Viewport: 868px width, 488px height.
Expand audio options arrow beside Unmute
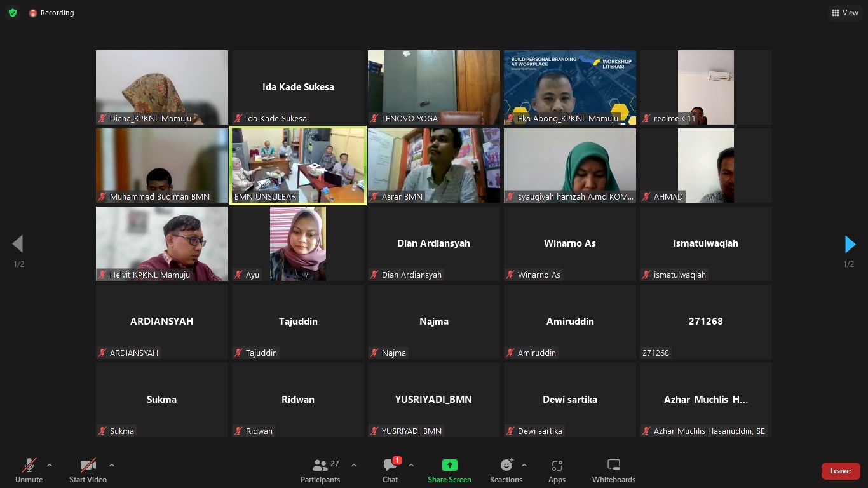[50, 465]
